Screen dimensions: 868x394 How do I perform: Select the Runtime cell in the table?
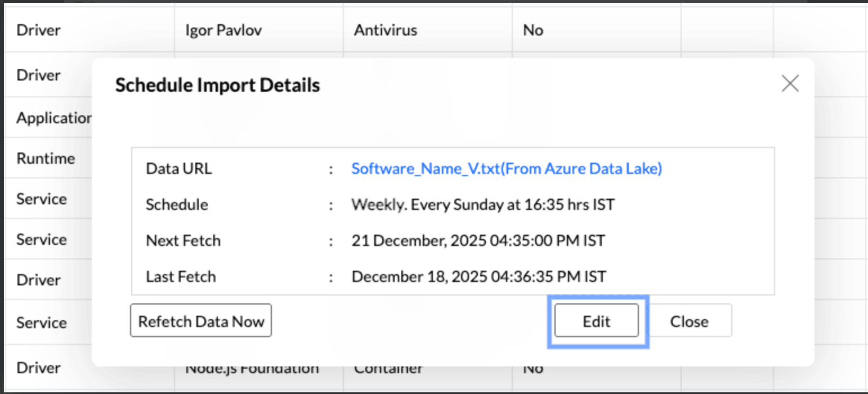tap(46, 158)
